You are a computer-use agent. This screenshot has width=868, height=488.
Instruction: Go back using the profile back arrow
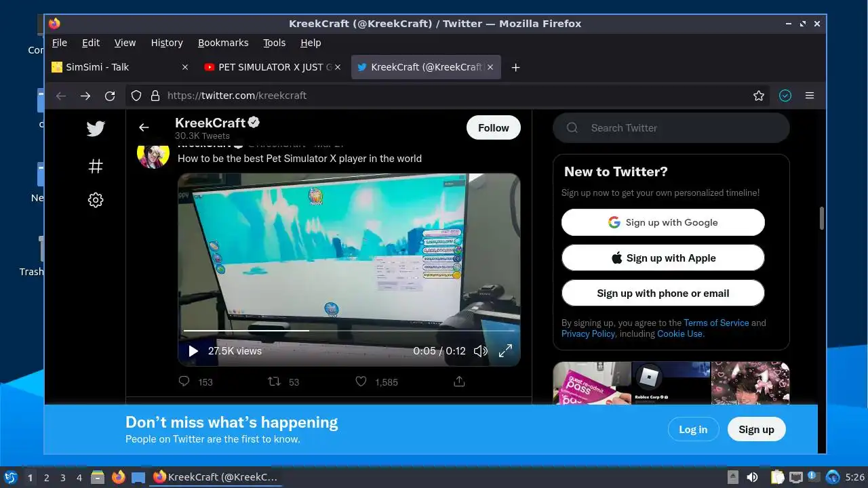click(x=144, y=127)
